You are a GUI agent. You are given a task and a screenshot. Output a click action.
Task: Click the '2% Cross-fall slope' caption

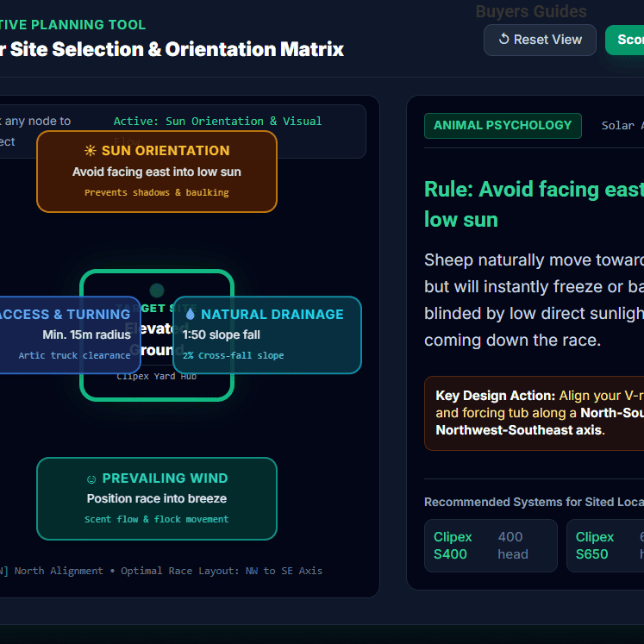233,356
